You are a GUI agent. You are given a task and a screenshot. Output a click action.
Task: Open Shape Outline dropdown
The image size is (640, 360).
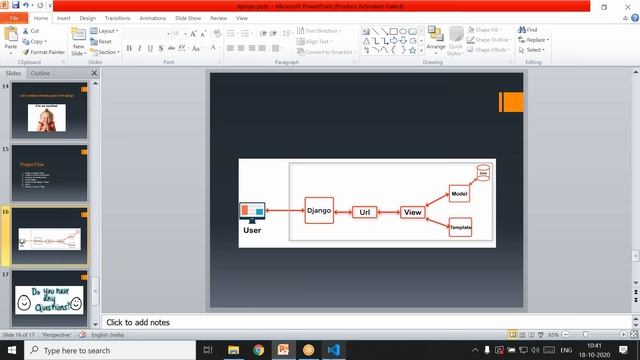tap(489, 40)
